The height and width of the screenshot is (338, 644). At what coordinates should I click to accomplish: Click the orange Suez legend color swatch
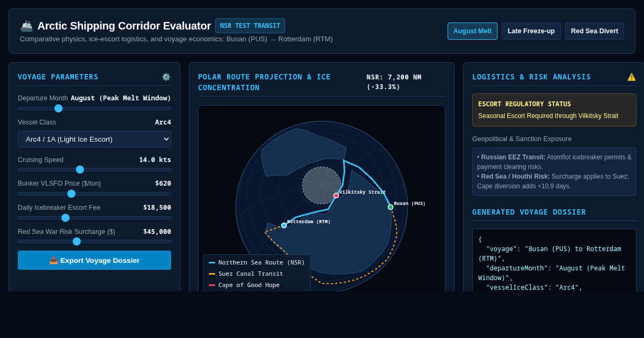(212, 274)
